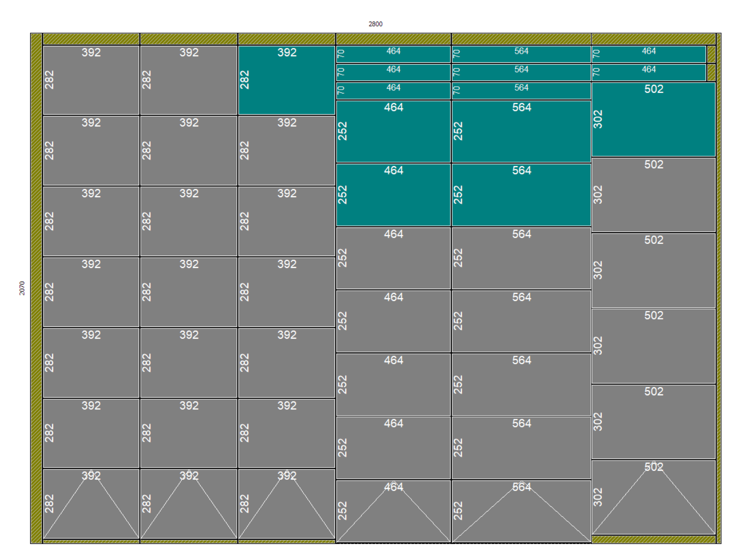Select the teal 502x302 panel

coord(653,120)
